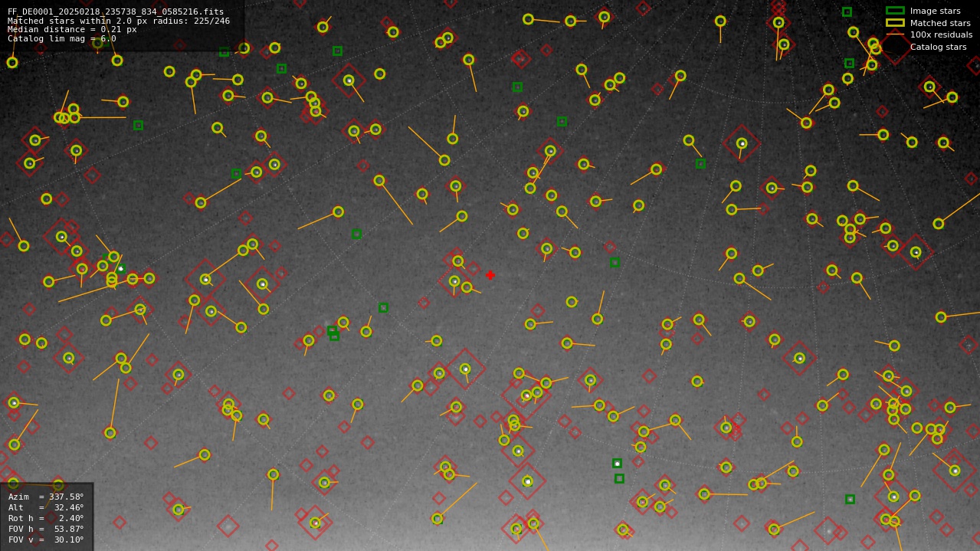Click the 'Rot h = 2.40°' value

pos(46,519)
